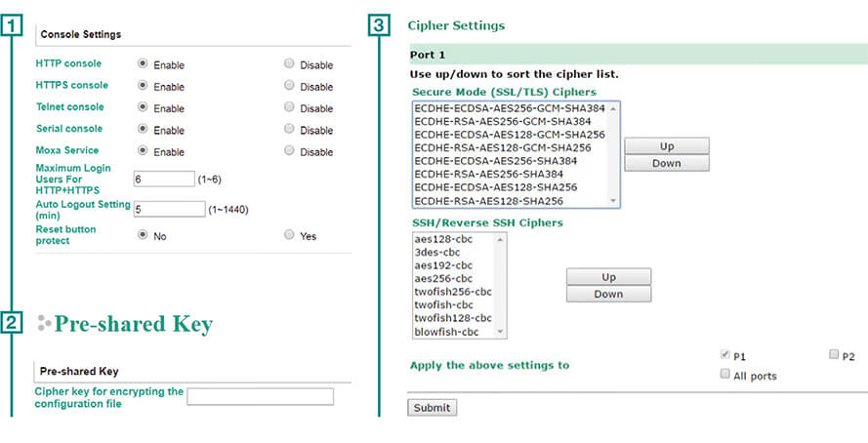Move SSL/TLS cipher Up
Screen dimensions: 868x443
pos(667,146)
